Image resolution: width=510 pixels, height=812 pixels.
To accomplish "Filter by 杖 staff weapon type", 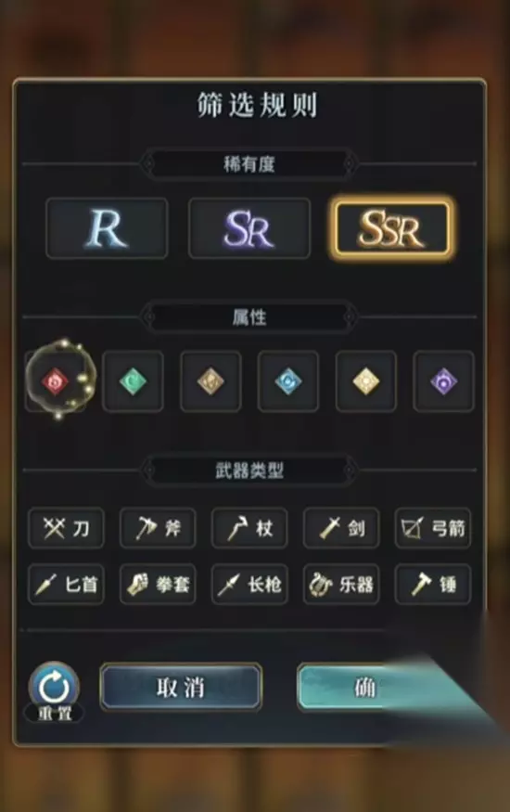I will click(249, 528).
